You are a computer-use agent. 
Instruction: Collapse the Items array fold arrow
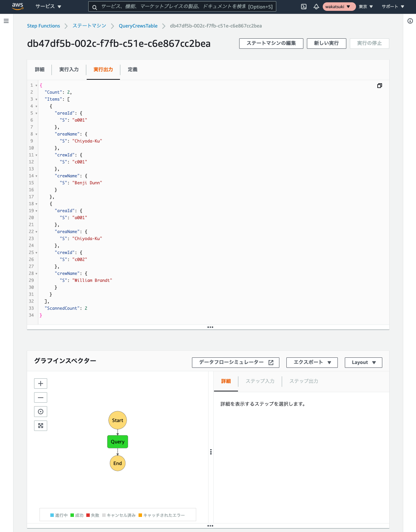click(36, 100)
